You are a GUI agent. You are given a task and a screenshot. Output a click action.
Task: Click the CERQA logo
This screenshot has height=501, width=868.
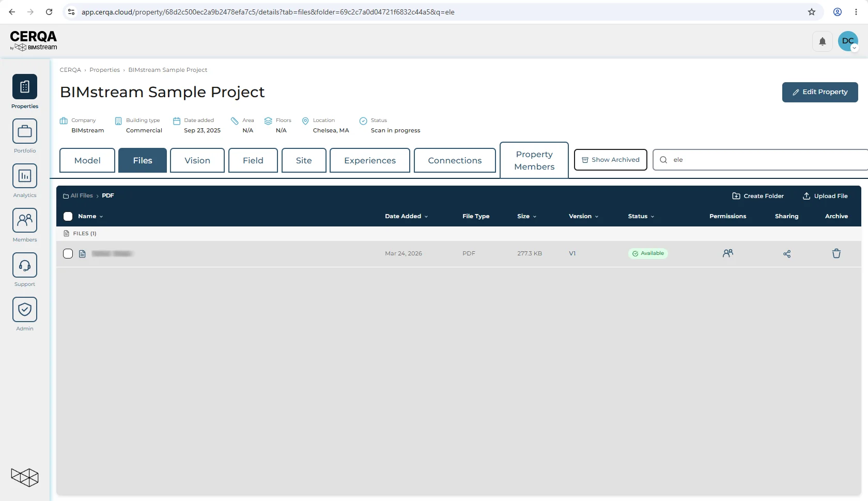34,40
